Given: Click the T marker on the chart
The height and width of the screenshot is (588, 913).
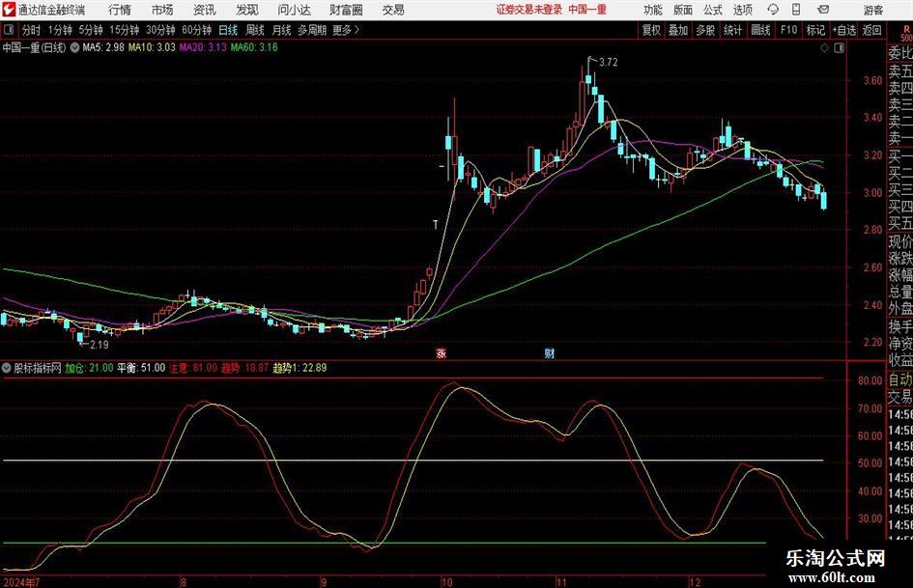Looking at the screenshot, I should (436, 225).
